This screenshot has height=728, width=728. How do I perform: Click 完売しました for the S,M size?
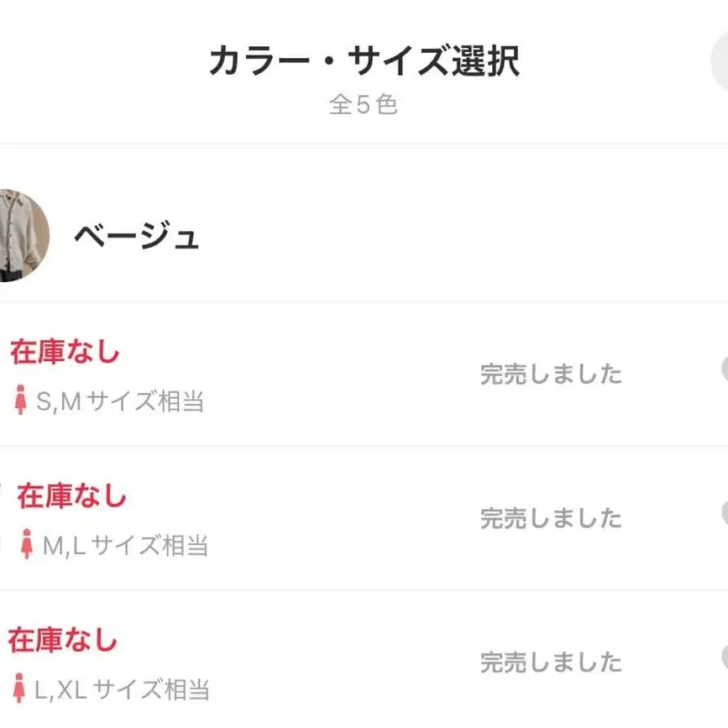551,374
